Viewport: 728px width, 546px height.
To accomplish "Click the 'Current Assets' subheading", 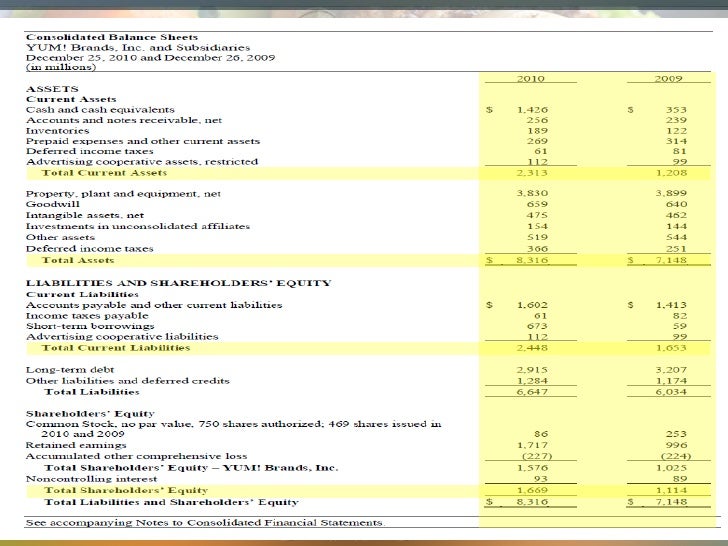I will tap(71, 99).
